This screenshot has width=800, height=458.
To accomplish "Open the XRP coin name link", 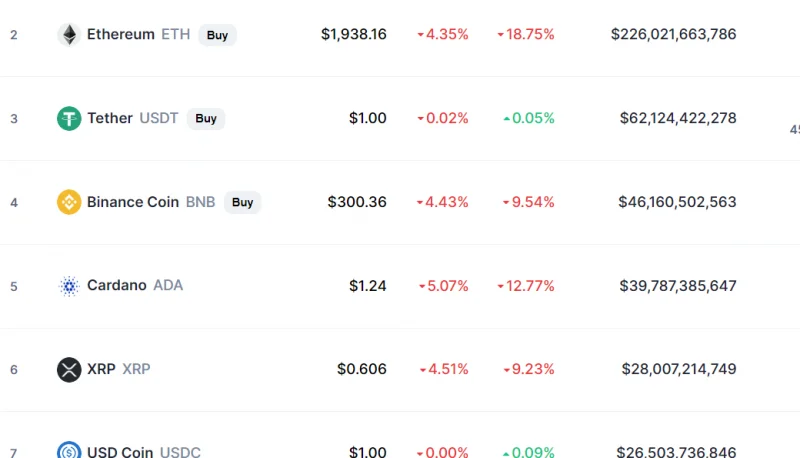I will click(x=101, y=369).
